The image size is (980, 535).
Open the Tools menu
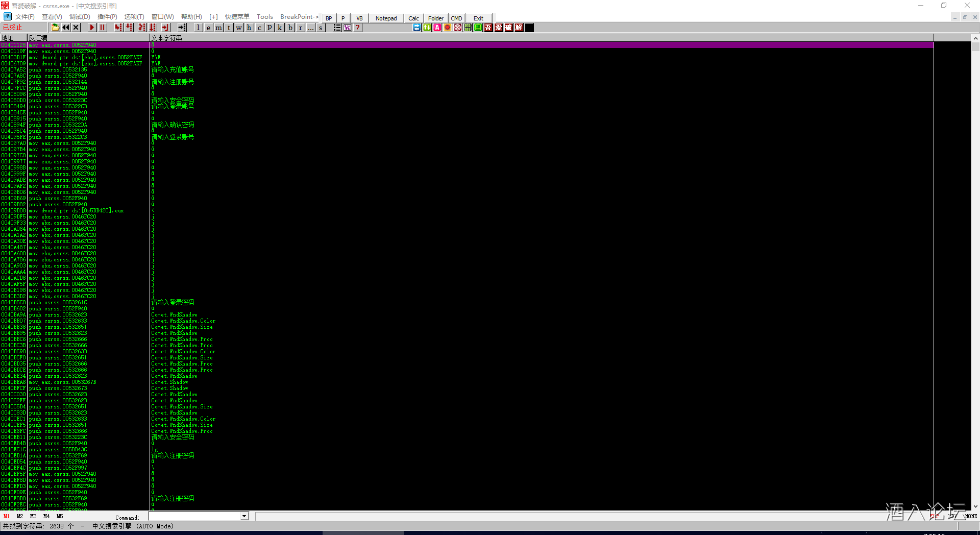point(264,17)
